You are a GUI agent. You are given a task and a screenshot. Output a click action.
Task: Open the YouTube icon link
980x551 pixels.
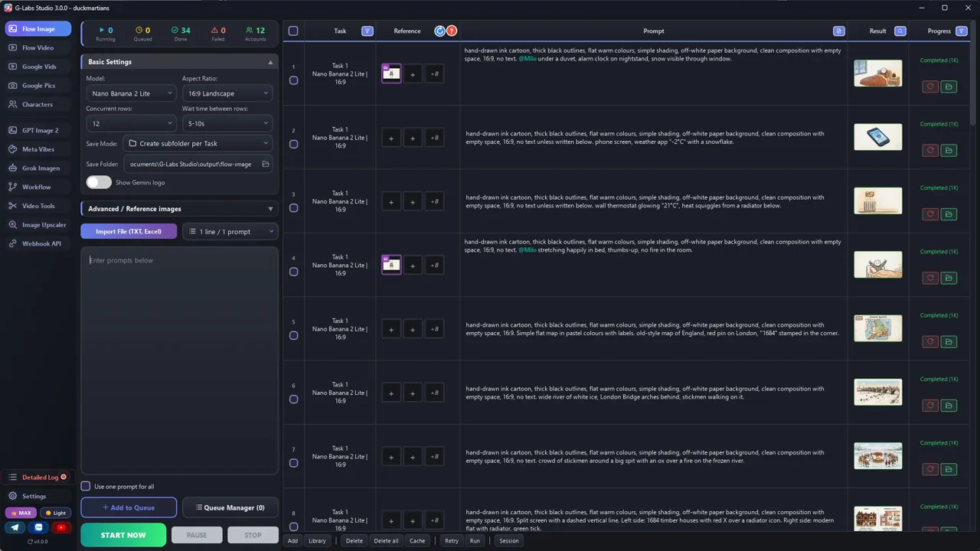tap(61, 527)
